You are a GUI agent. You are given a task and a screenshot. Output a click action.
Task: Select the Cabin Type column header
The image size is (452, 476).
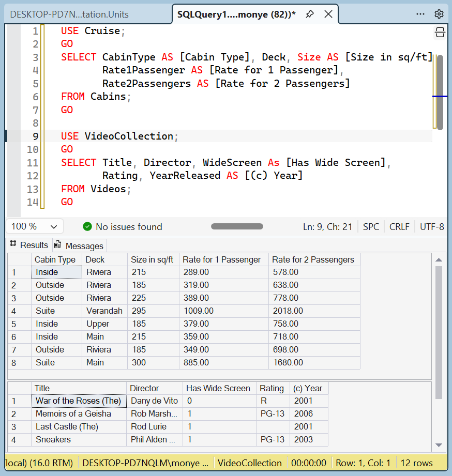click(56, 259)
